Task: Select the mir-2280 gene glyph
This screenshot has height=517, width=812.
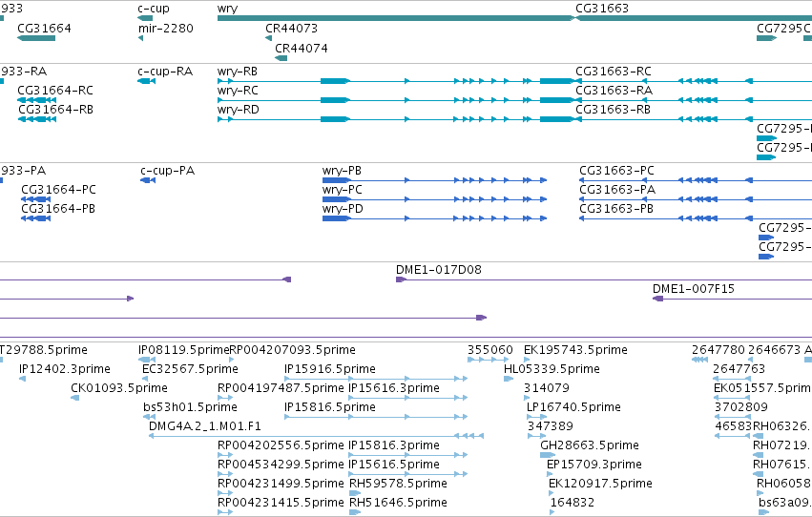Action: [x=141, y=38]
